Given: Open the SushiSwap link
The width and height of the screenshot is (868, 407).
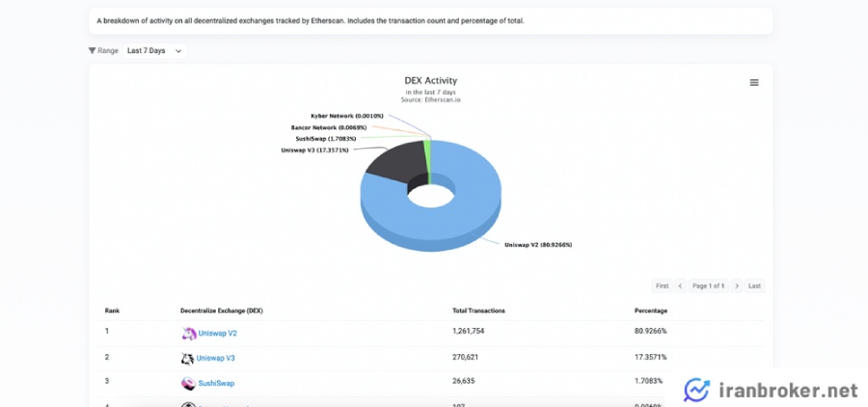Looking at the screenshot, I should 216,383.
